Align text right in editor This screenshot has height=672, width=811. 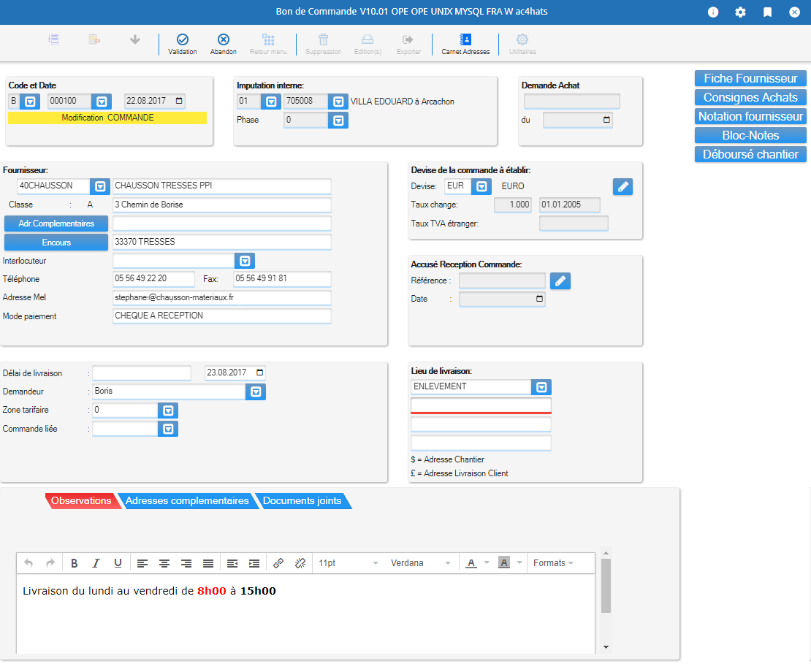click(x=186, y=563)
